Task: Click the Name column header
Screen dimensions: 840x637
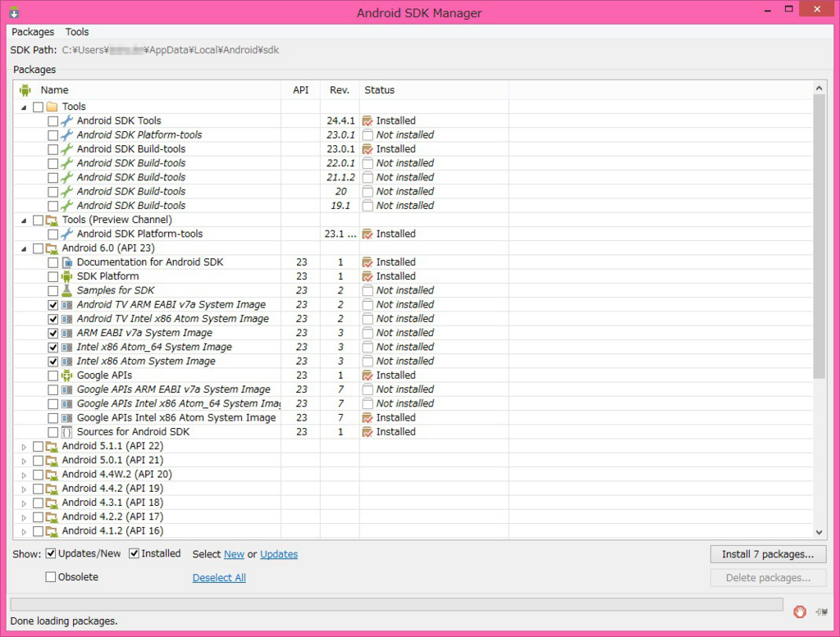Action: 148,90
